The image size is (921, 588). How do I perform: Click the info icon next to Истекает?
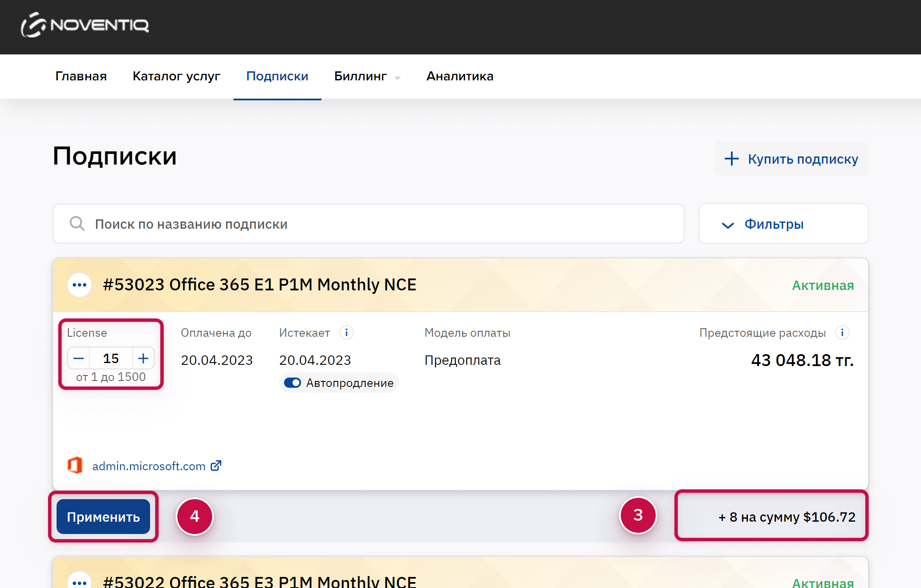point(347,332)
